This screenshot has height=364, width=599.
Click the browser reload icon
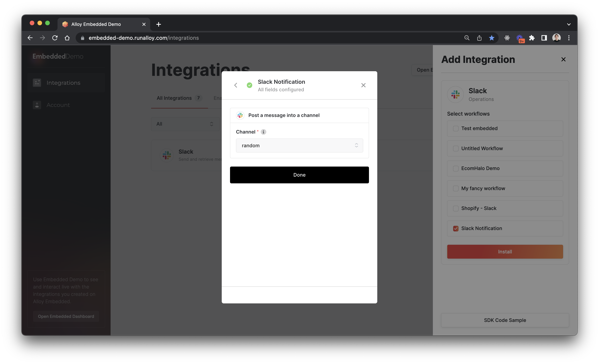pyautogui.click(x=55, y=38)
